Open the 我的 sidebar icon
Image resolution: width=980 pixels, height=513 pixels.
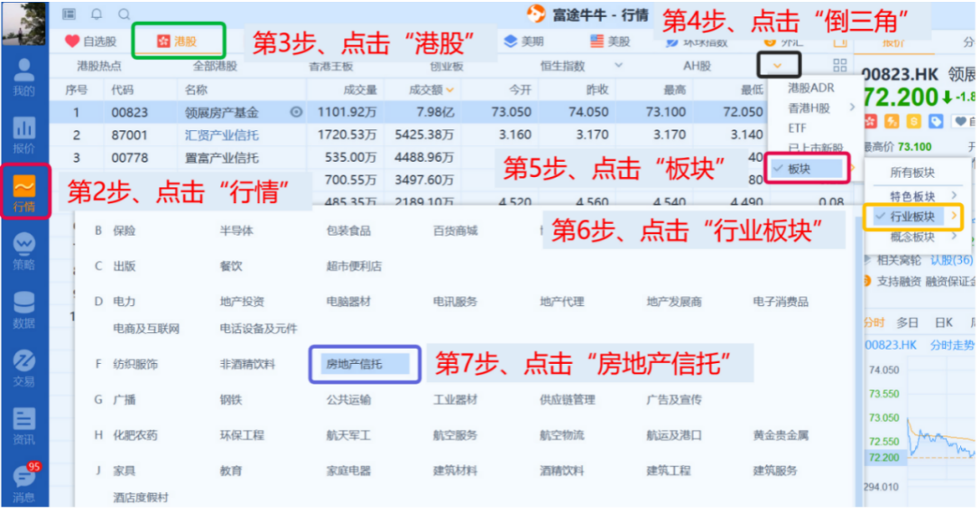pyautogui.click(x=23, y=78)
